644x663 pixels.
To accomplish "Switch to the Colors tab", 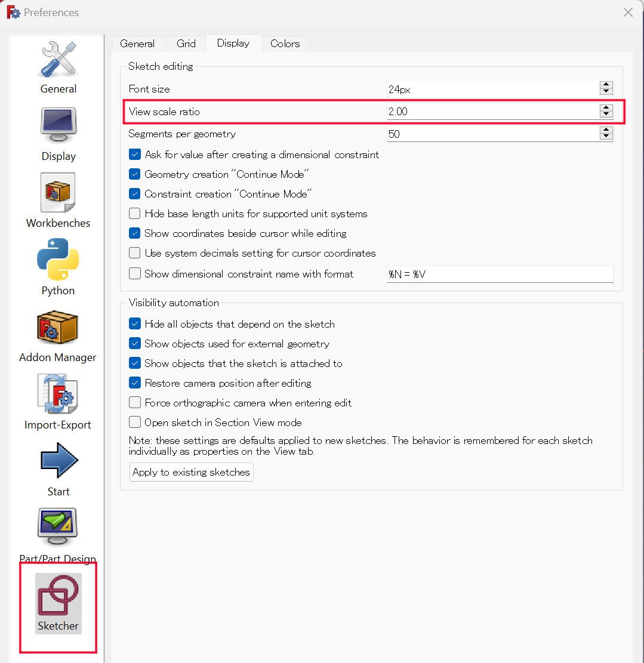I will click(285, 44).
